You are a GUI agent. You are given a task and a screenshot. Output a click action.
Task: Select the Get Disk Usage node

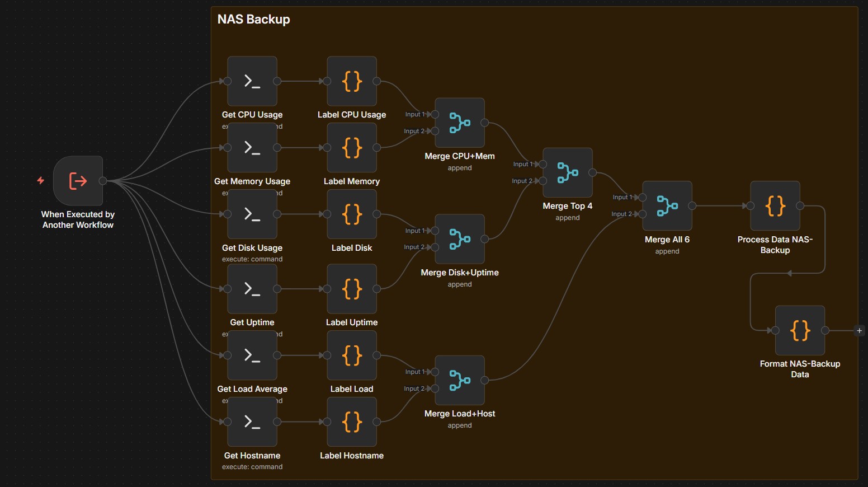pos(252,214)
